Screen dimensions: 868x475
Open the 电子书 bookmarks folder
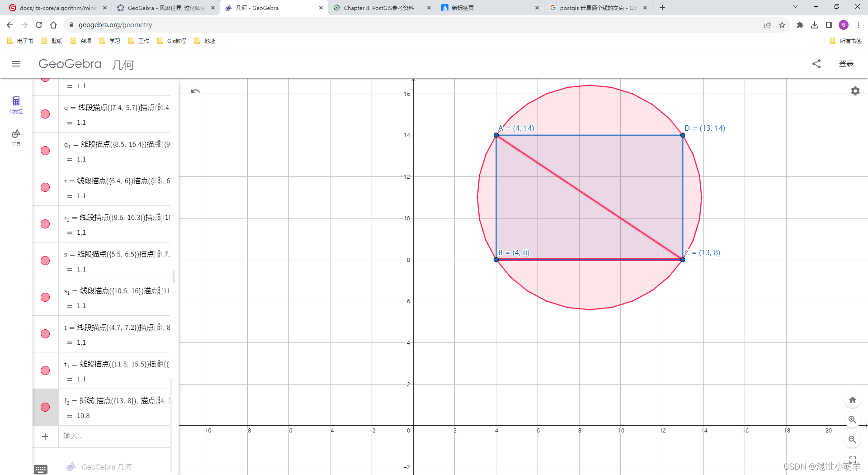click(20, 41)
